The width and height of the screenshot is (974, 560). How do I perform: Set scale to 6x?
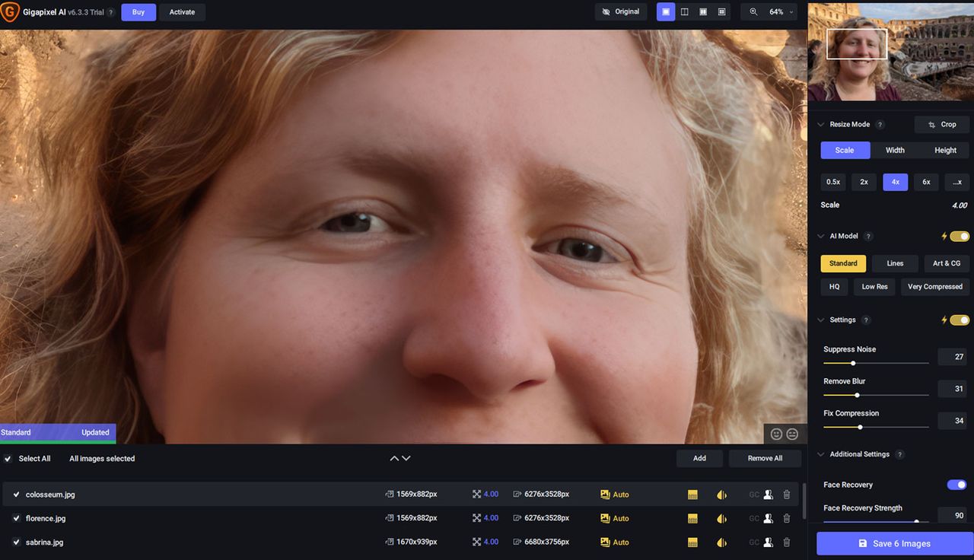[926, 182]
